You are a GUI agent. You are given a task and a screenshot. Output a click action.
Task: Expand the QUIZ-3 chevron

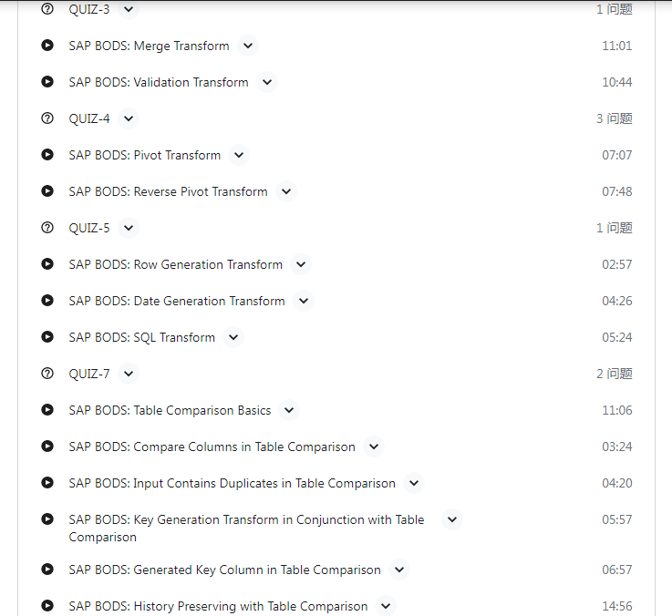(129, 9)
